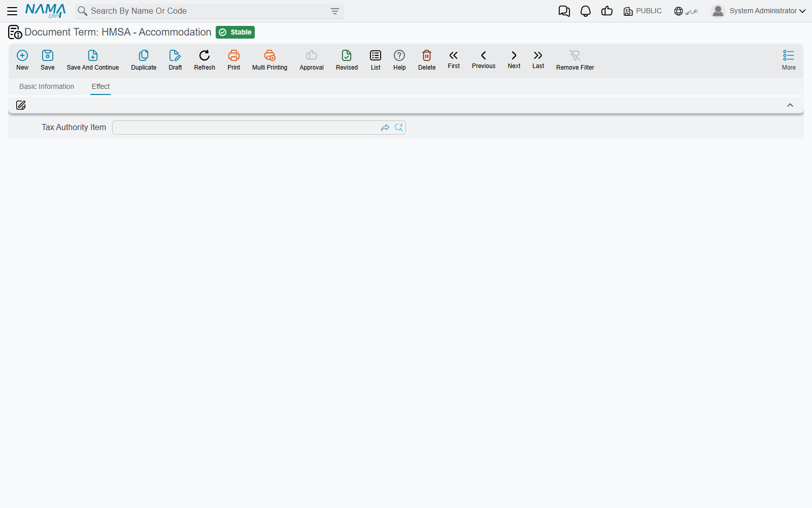Delete the current record
Image resolution: width=812 pixels, height=508 pixels.
point(427,60)
